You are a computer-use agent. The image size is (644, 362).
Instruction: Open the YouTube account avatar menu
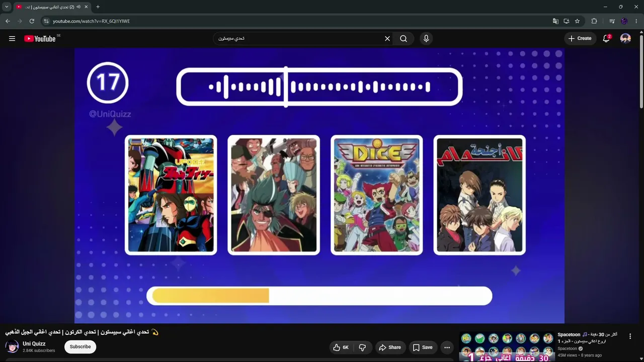625,39
